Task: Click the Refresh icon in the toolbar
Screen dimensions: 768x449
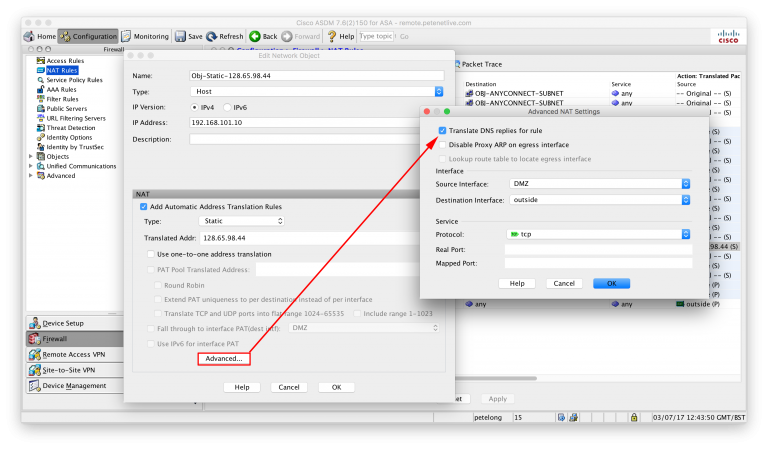Action: [212, 36]
